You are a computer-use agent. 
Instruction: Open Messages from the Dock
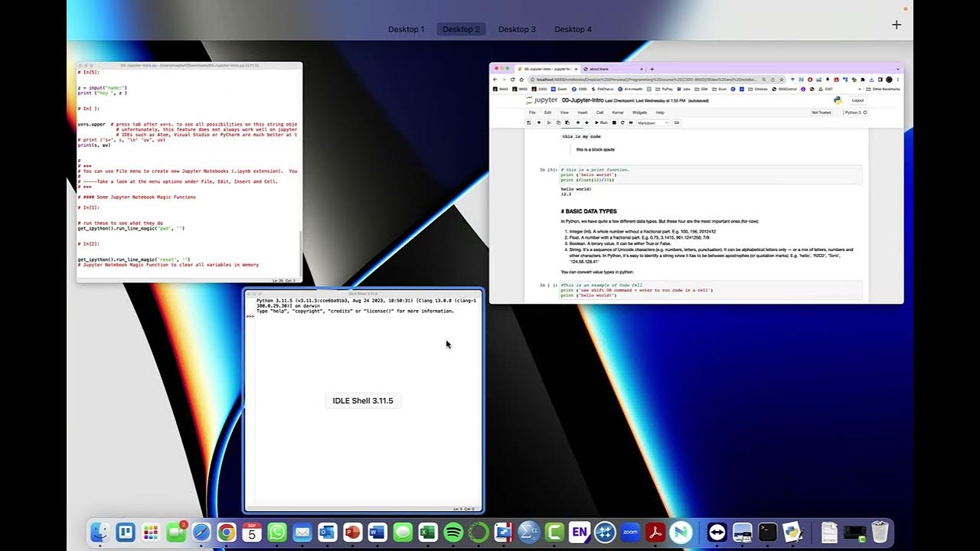403,533
